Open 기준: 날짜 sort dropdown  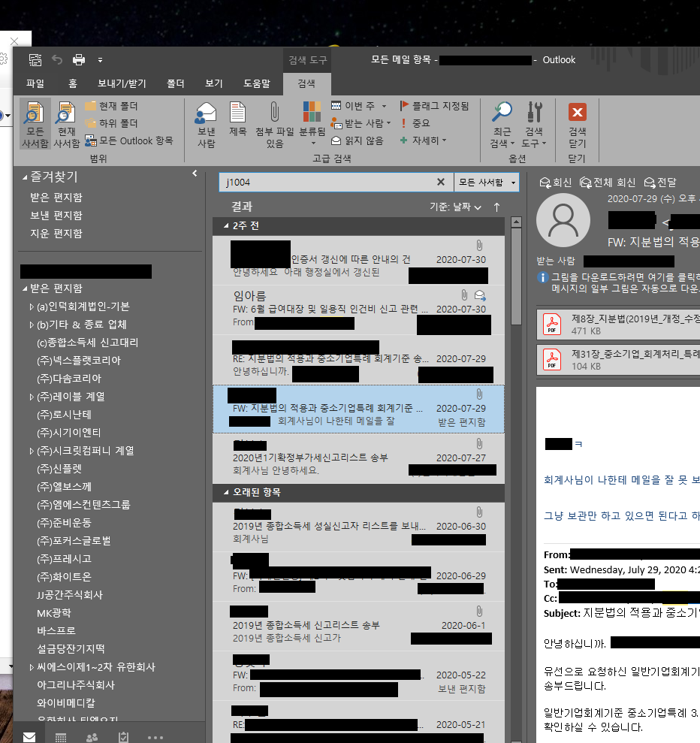pyautogui.click(x=455, y=207)
